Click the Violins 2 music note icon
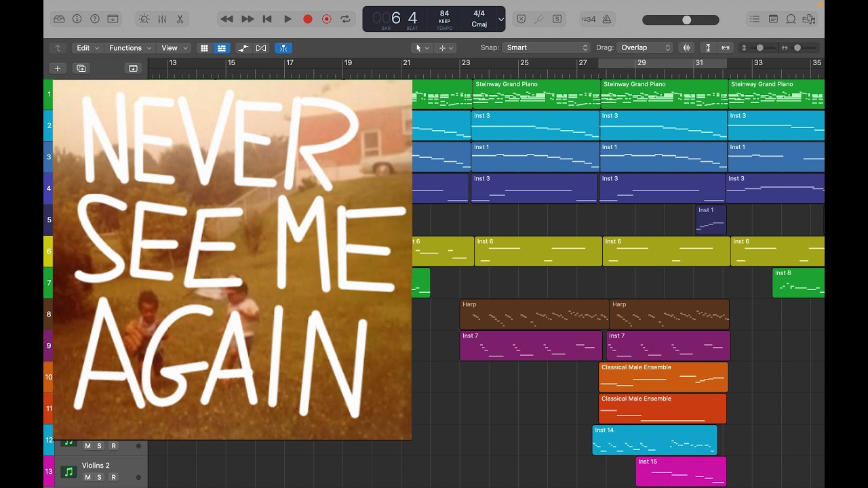This screenshot has height=488, width=868. tap(68, 472)
